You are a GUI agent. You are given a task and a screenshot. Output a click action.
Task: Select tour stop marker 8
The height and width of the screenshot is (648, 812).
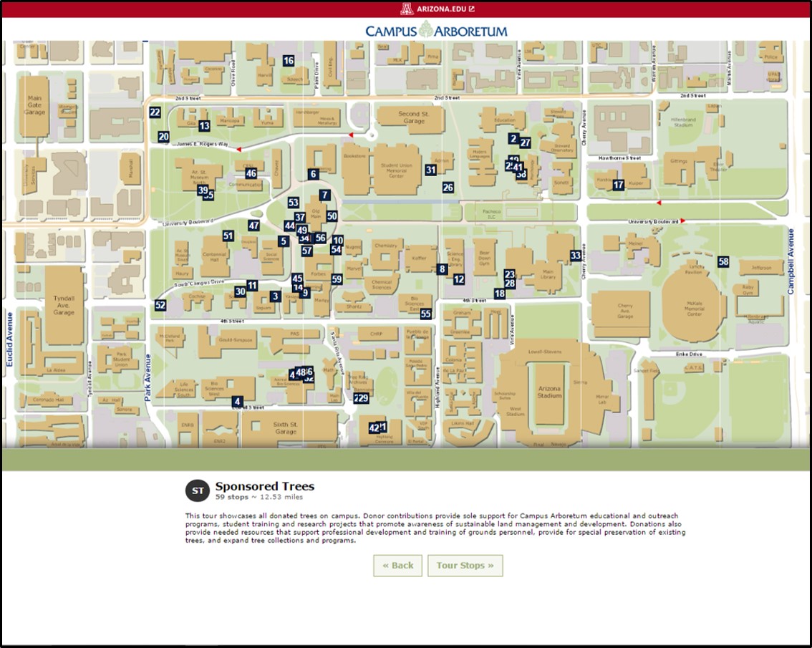pyautogui.click(x=442, y=269)
